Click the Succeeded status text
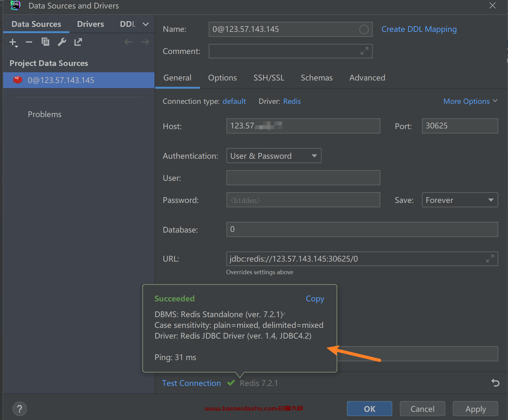The image size is (508, 420). pos(174,299)
